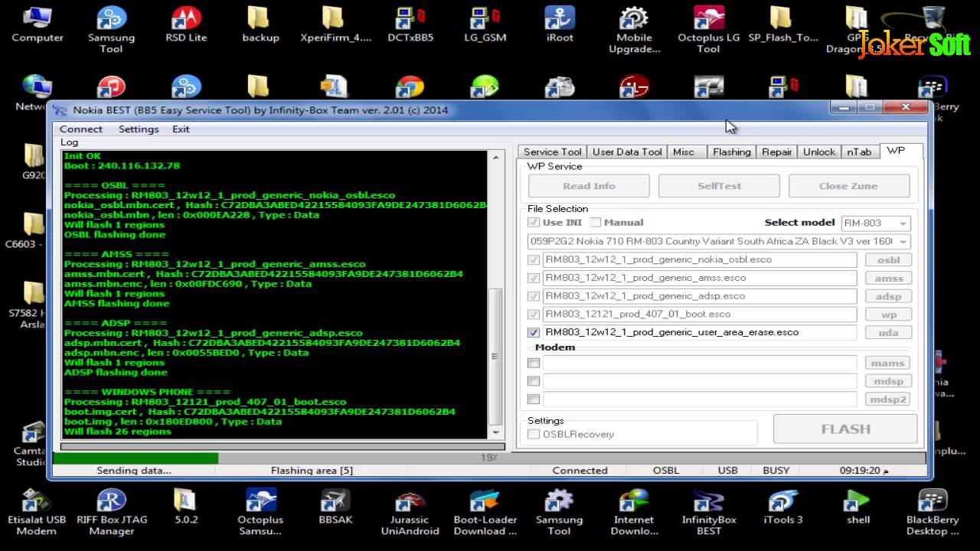
Task: Open the shell desktop shortcut
Action: pos(858,506)
